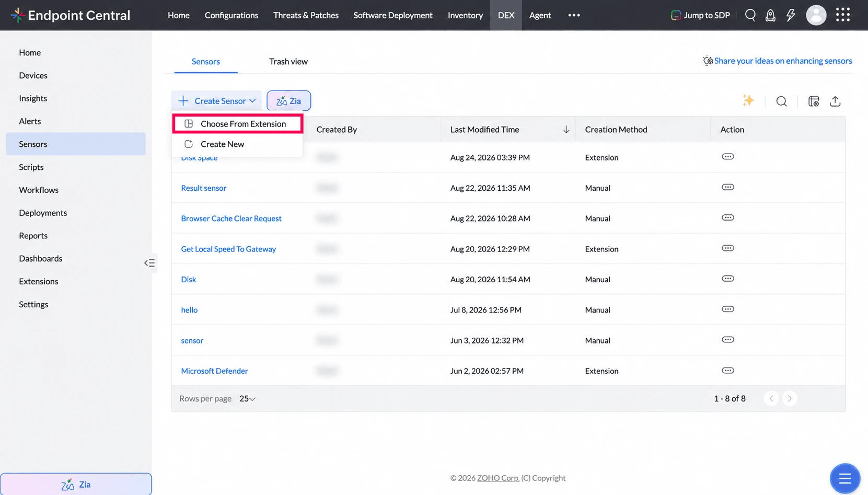Click the lightning bolt quick actions icon
This screenshot has width=868, height=495.
(791, 15)
